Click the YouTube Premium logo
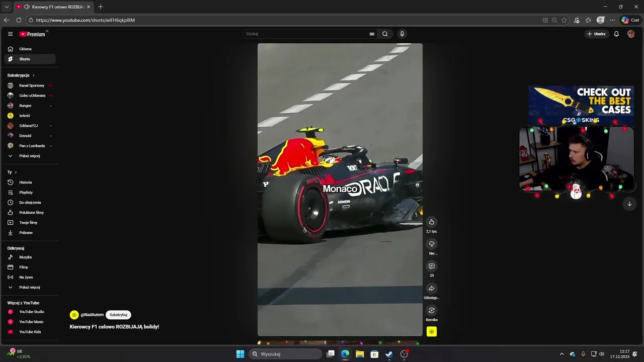Image resolution: width=644 pixels, height=362 pixels. (33, 34)
